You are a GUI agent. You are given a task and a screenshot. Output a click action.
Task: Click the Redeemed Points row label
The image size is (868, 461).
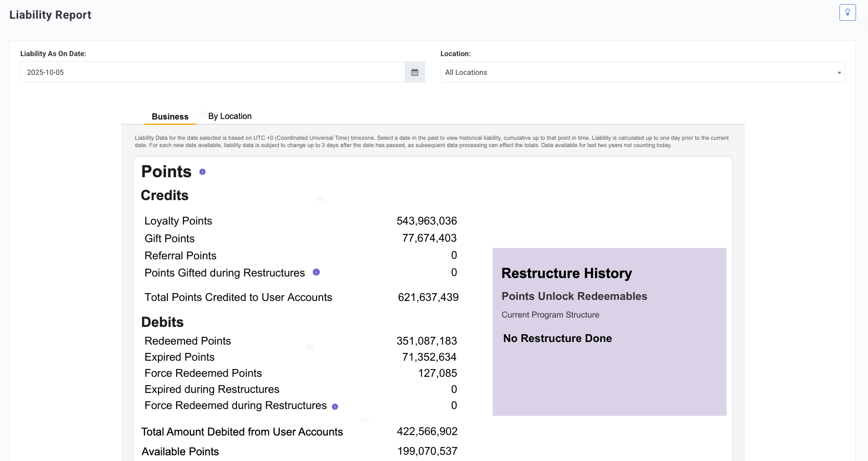click(188, 341)
